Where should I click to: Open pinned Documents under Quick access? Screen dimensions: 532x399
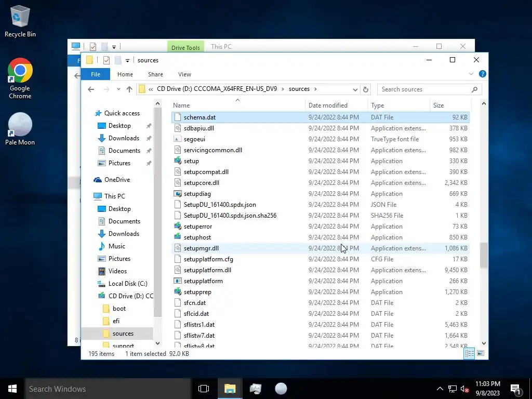pyautogui.click(x=124, y=151)
